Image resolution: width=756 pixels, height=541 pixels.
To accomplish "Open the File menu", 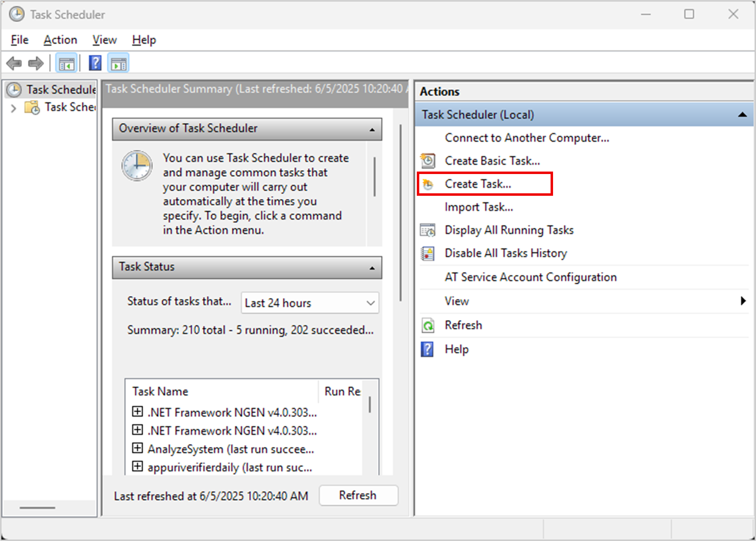I will pos(19,40).
